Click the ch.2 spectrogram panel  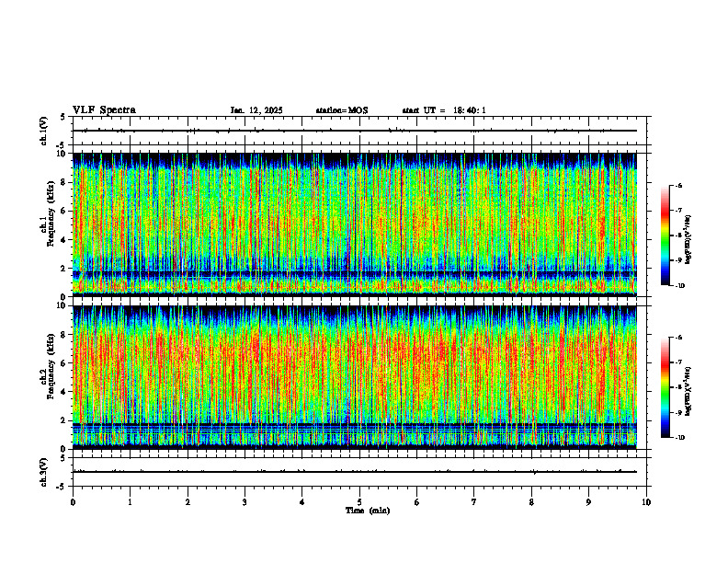(x=355, y=377)
